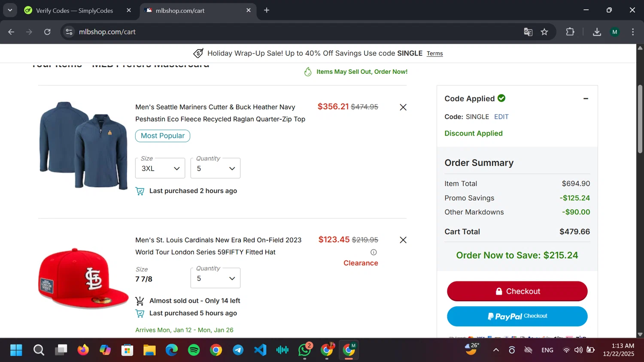Click the Promo Savings -$125.24 amount

pyautogui.click(x=574, y=198)
